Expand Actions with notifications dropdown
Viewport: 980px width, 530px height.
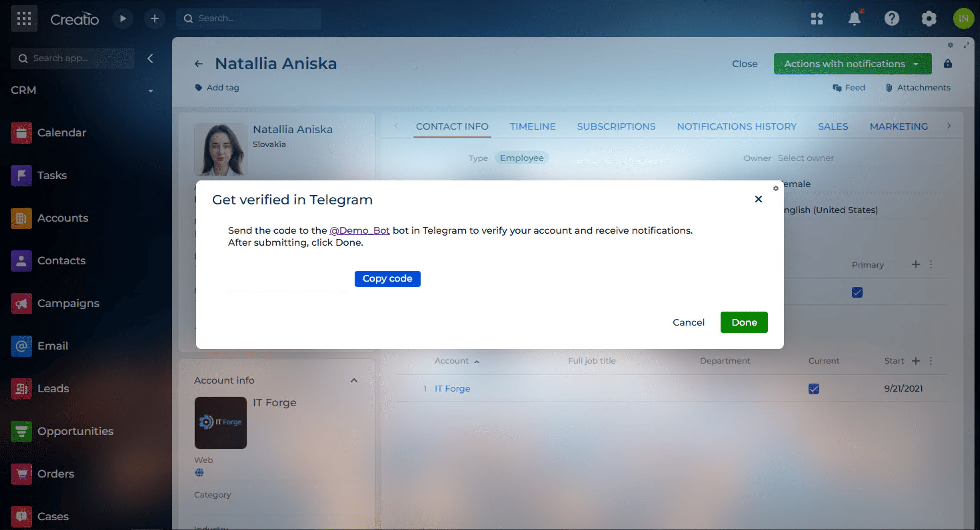[x=852, y=64]
